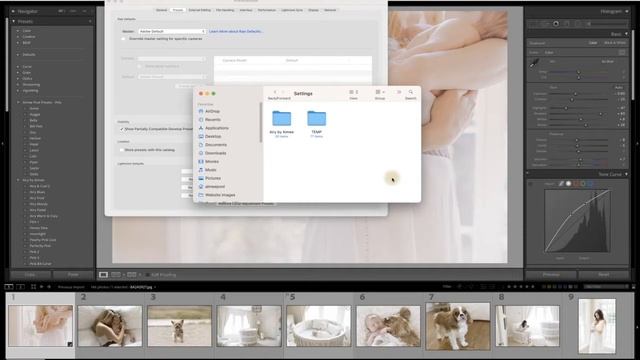Click the Highlights slider handle
The width and height of the screenshot is (640, 360).
[566, 108]
